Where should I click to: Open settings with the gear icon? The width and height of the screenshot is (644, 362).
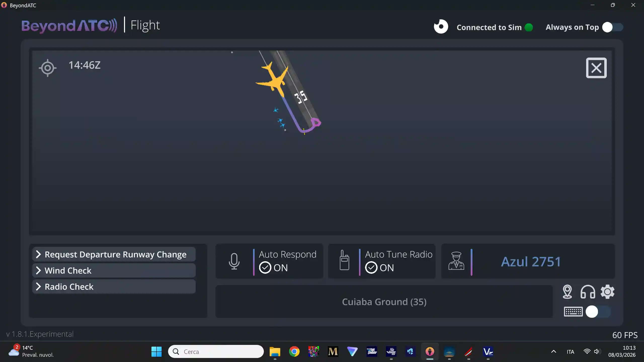coord(608,292)
